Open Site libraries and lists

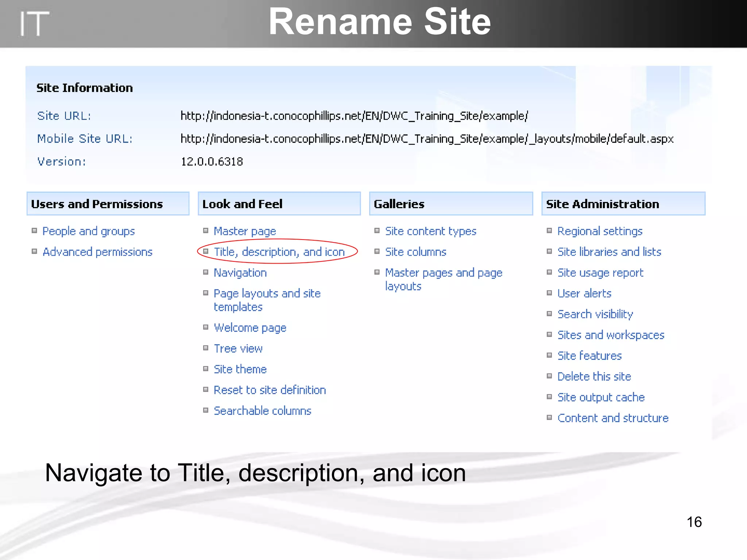(609, 252)
